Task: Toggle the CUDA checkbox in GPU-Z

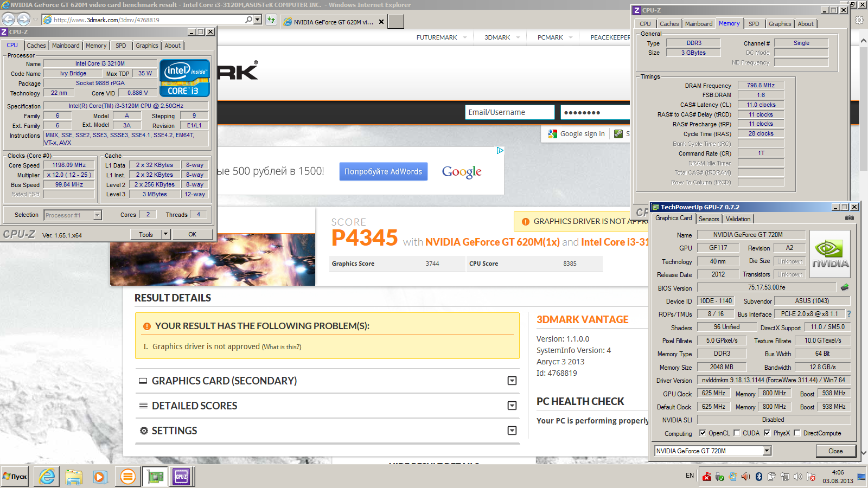Action: (x=737, y=433)
